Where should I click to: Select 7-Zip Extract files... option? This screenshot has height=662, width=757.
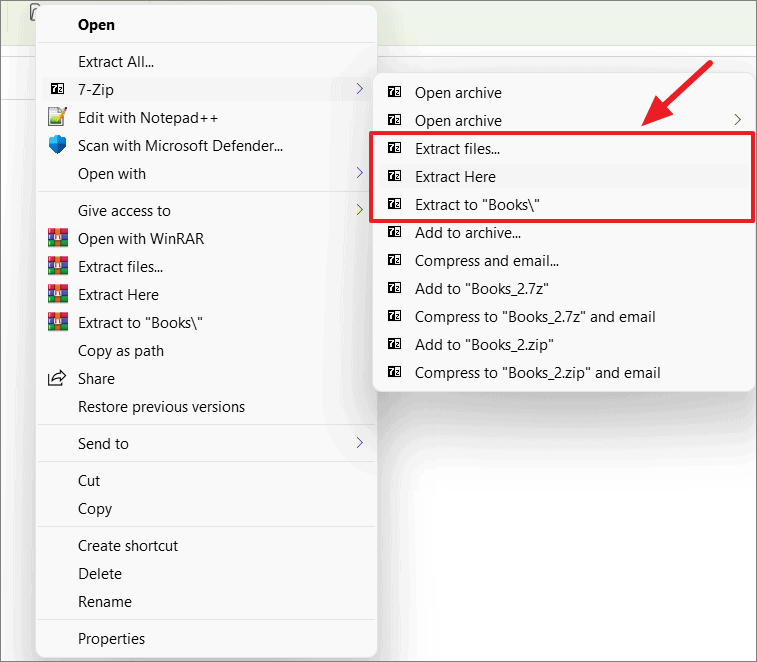(564, 148)
